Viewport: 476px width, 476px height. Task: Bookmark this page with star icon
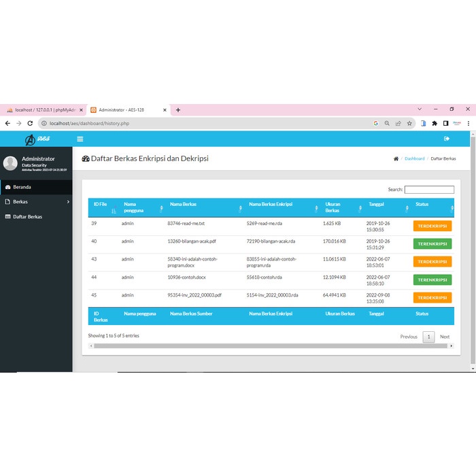[409, 123]
